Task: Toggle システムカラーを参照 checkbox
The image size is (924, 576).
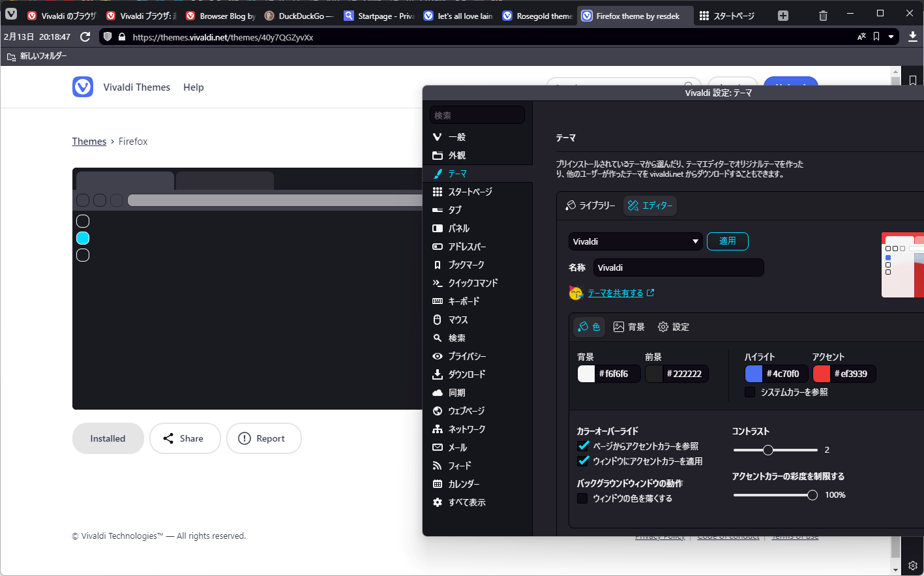Action: pos(750,392)
